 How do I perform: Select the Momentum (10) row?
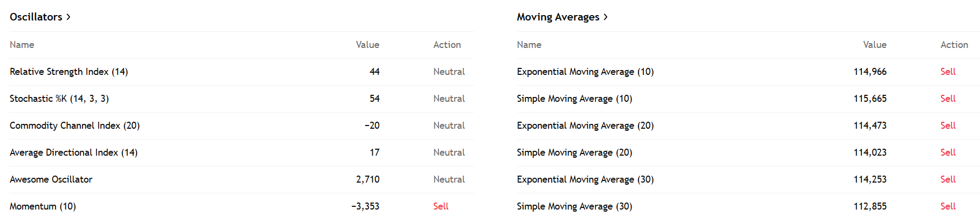pos(242,206)
